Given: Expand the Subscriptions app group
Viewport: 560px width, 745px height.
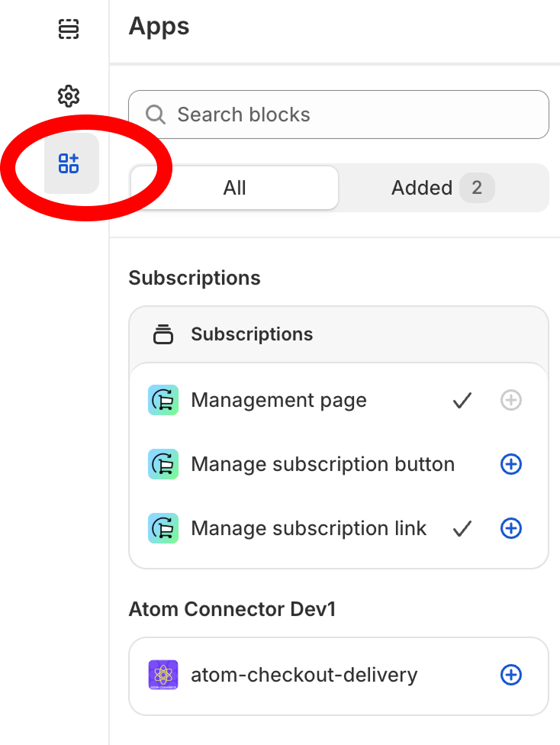Looking at the screenshot, I should click(252, 334).
